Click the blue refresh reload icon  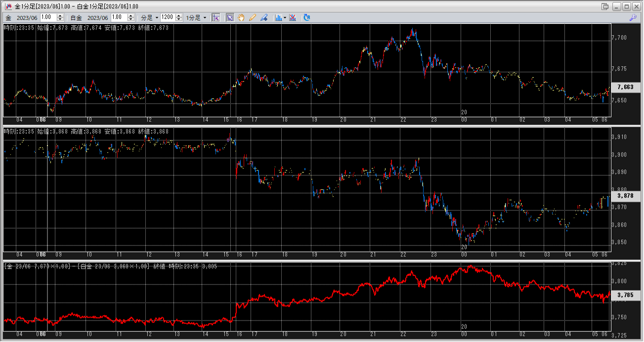click(x=307, y=17)
